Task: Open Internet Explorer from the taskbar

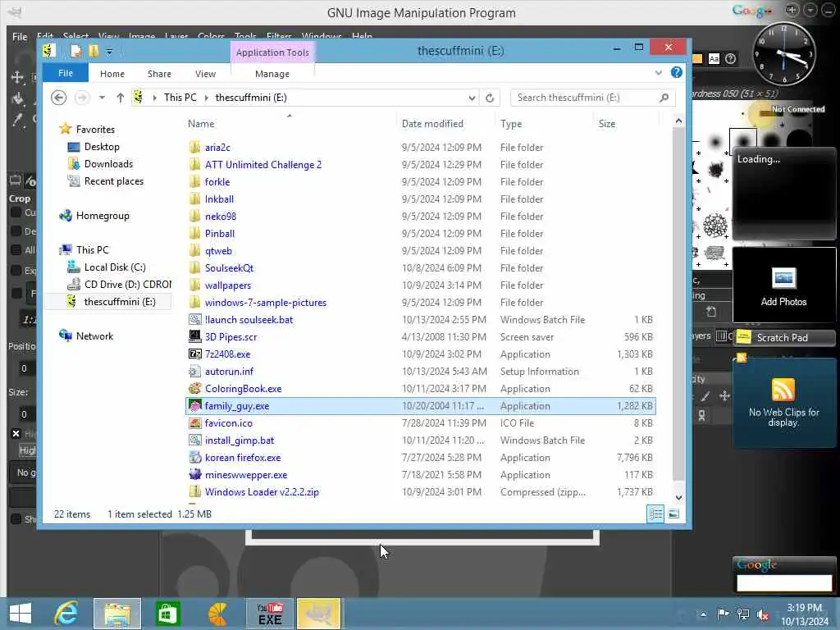Action: (x=66, y=614)
